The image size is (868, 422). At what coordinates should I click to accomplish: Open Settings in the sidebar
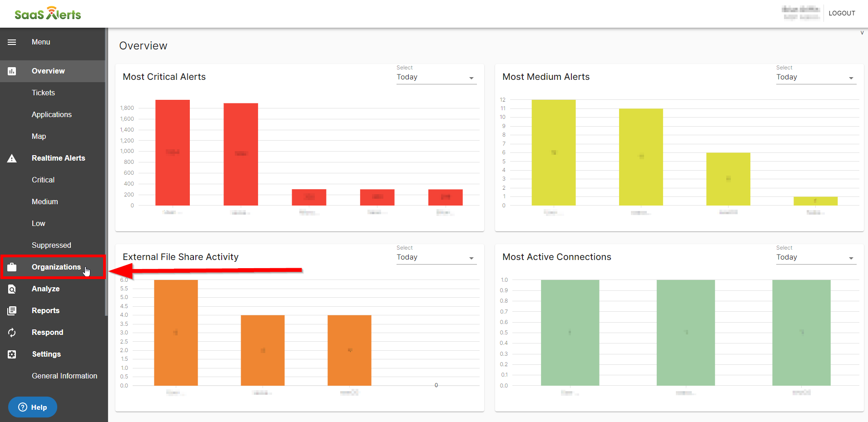click(x=53, y=354)
